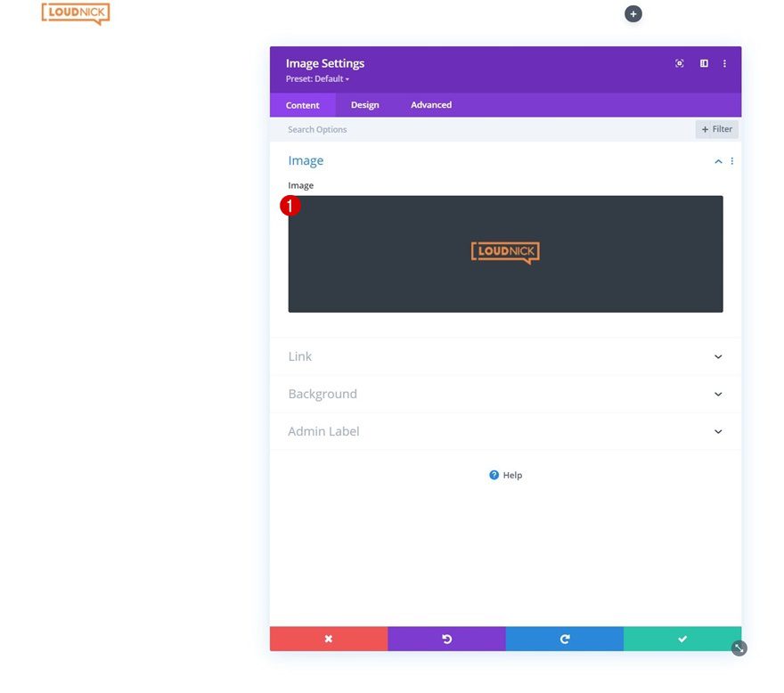Save settings with the green checkmark
Screen dimensions: 784x693
click(x=682, y=638)
